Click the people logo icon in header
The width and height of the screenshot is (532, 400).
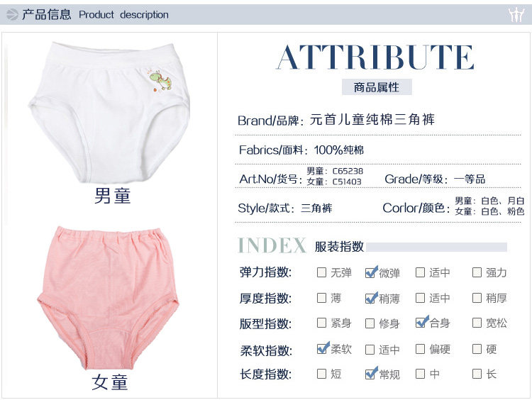click(x=516, y=15)
